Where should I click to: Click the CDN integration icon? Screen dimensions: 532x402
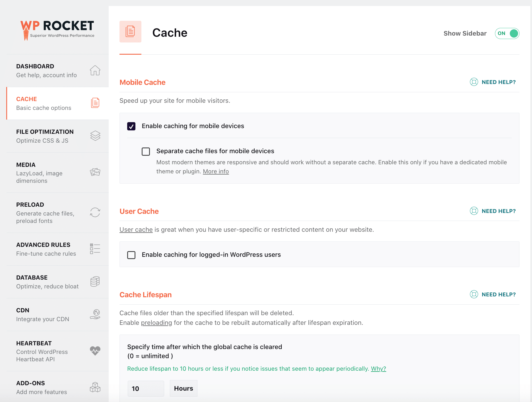tap(95, 314)
